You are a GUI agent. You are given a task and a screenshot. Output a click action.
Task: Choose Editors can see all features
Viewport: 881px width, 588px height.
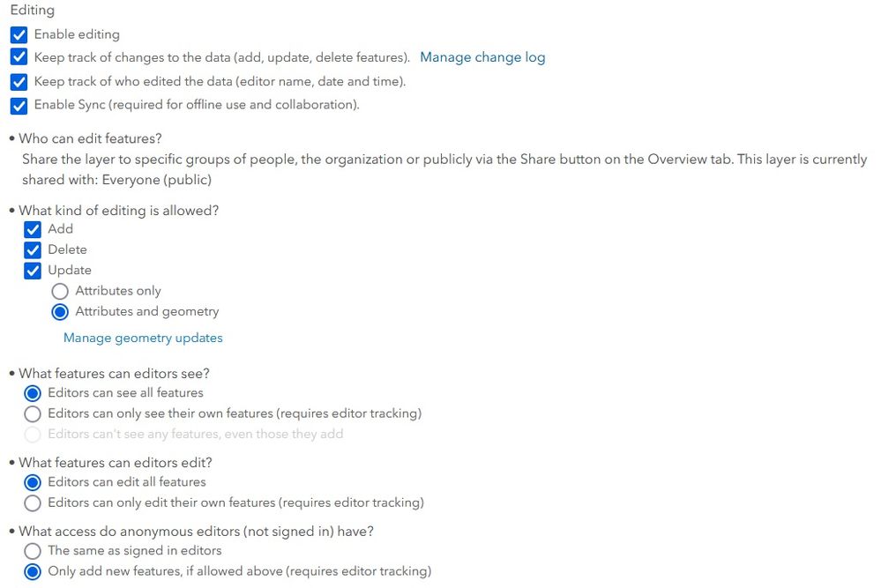pos(33,393)
